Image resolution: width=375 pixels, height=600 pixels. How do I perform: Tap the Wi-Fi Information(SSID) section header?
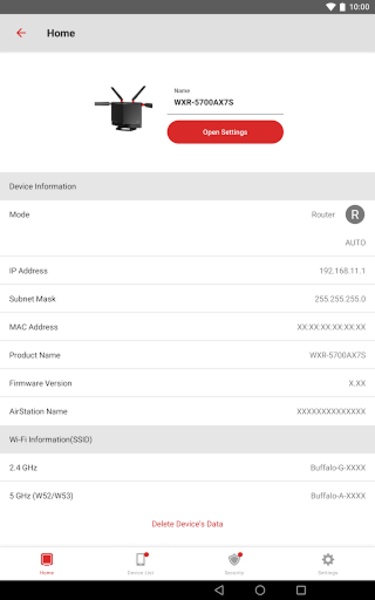tap(188, 439)
